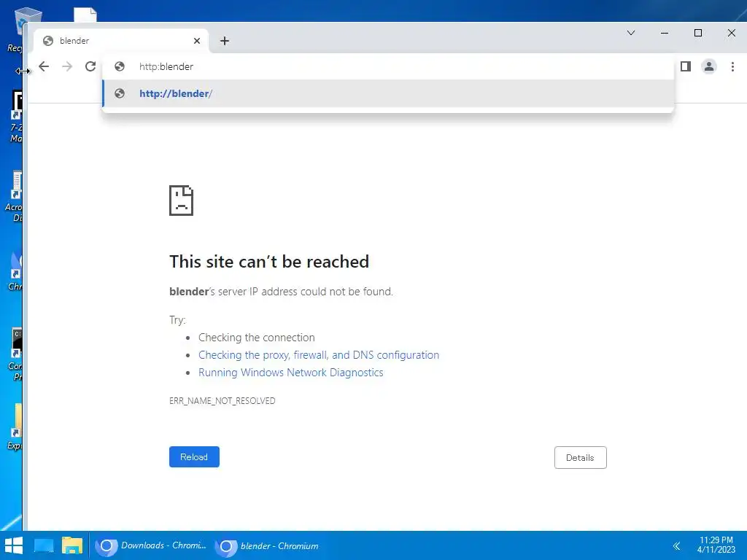Go back using the back arrow
747x560 pixels.
point(44,66)
